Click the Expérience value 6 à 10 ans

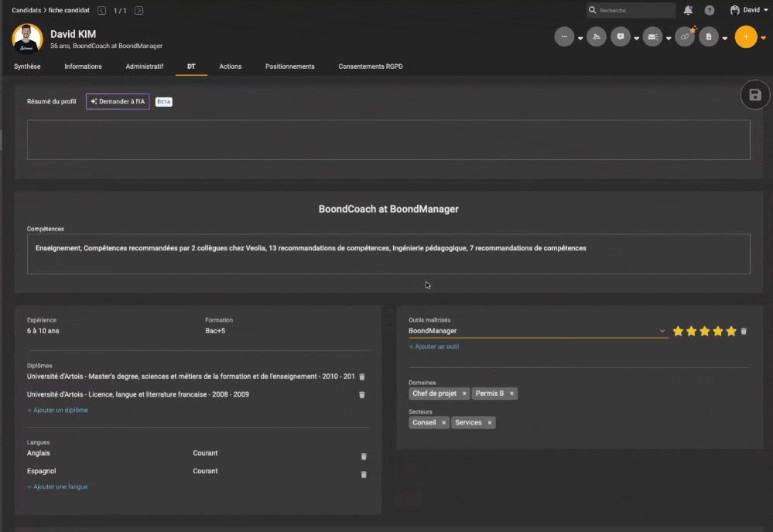tap(43, 331)
